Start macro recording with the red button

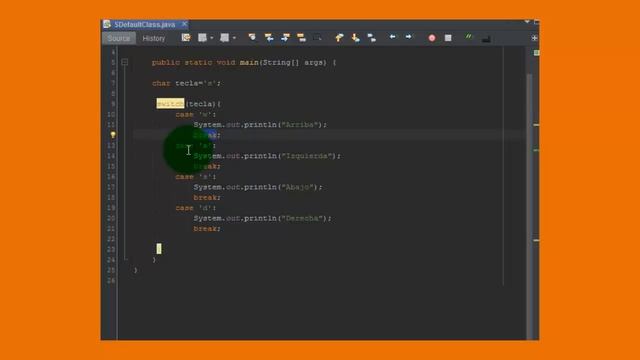[432, 38]
